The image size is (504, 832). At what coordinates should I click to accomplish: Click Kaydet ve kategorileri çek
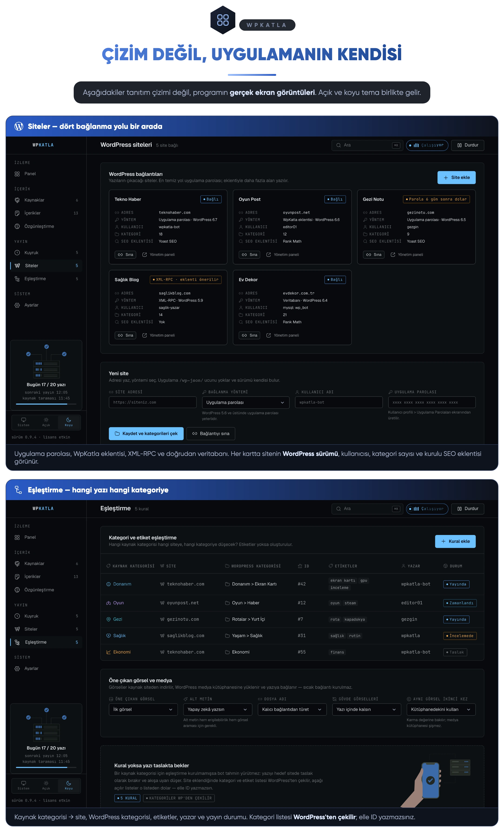(146, 434)
